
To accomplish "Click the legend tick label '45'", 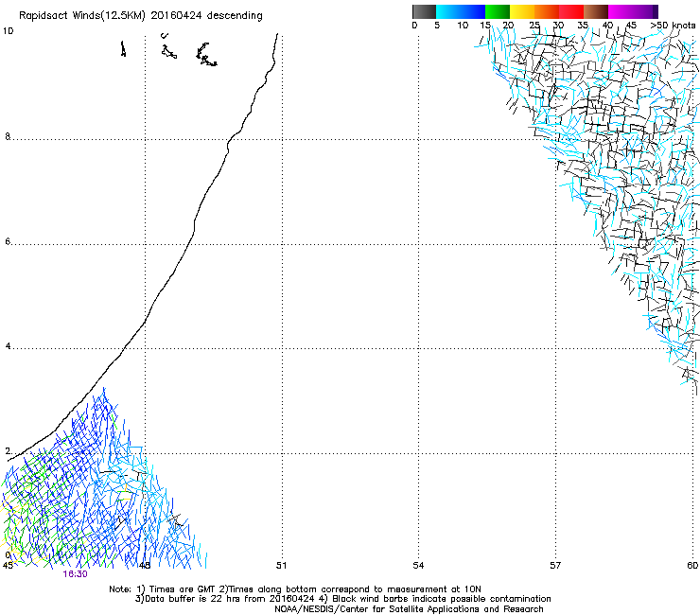I will pyautogui.click(x=631, y=26).
